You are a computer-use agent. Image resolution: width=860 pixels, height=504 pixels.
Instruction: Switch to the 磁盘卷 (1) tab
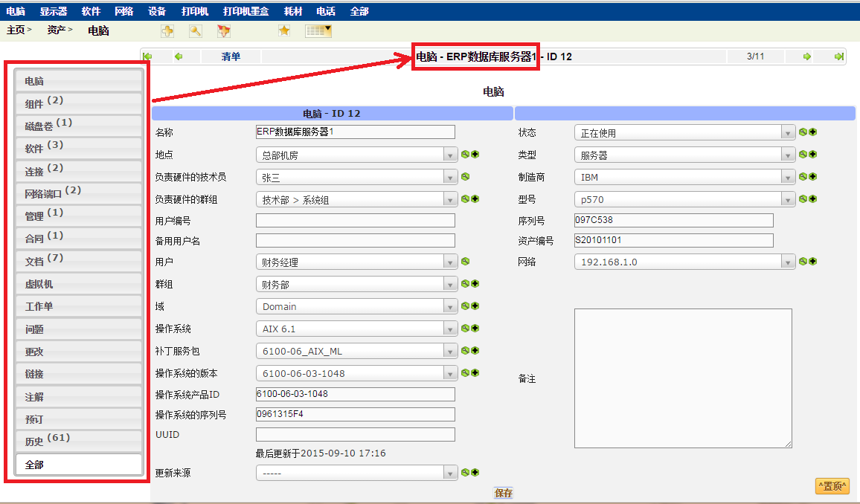point(78,126)
